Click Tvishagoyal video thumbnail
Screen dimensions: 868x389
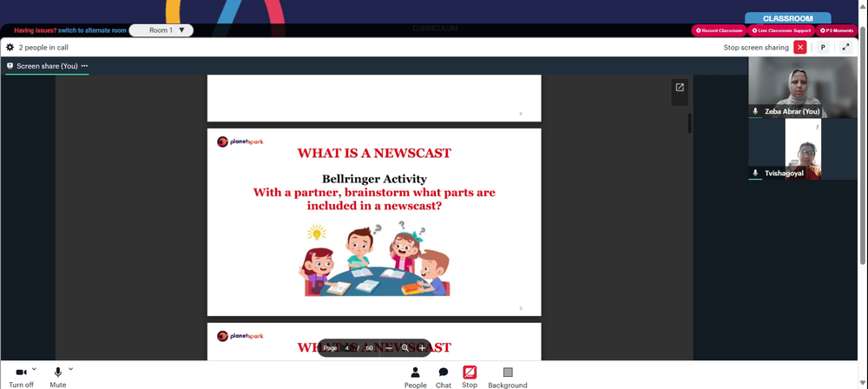(x=802, y=149)
